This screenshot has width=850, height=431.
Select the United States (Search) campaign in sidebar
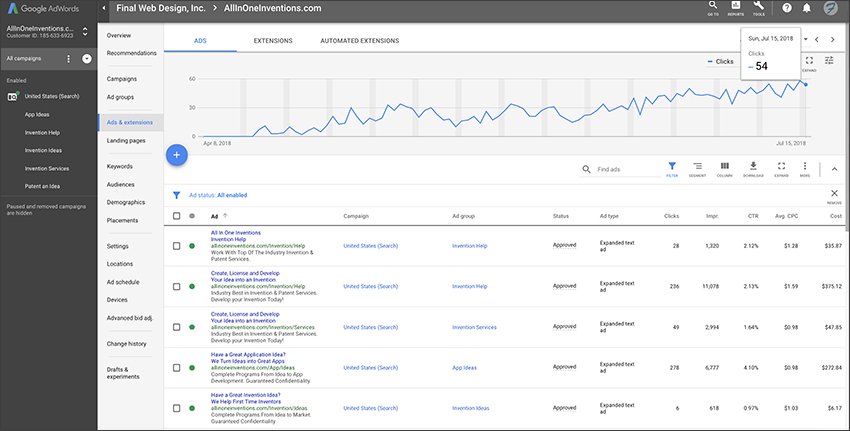[51, 96]
